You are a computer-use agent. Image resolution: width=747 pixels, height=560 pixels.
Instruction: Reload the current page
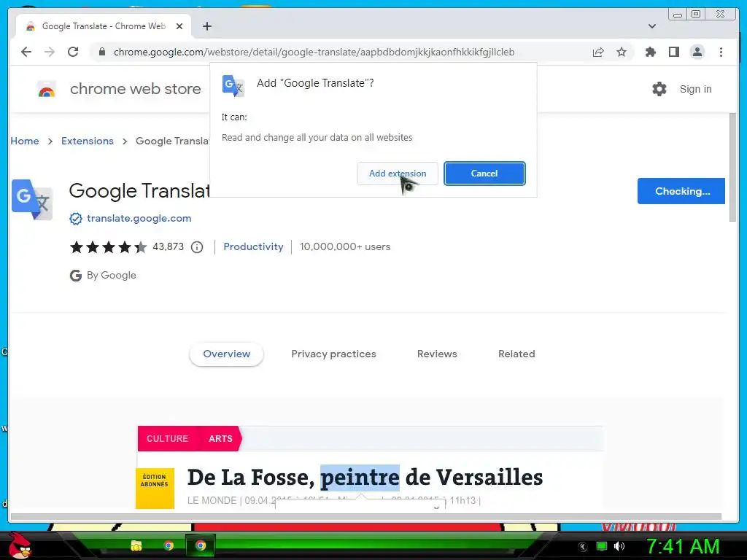73,52
